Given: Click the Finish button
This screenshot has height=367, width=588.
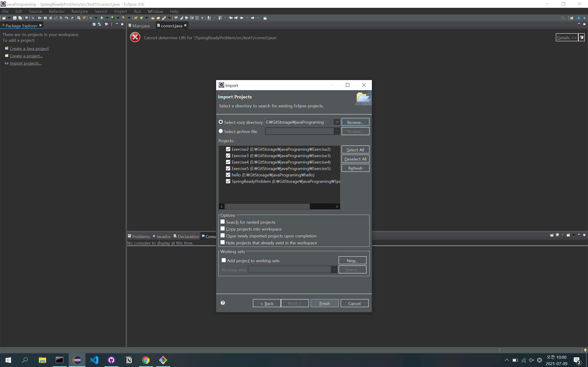Looking at the screenshot, I should [x=324, y=303].
